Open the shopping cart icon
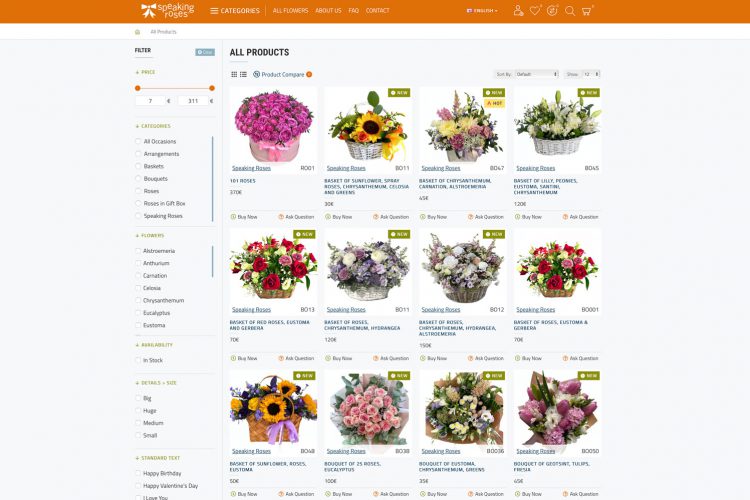This screenshot has height=500, width=750. point(587,11)
